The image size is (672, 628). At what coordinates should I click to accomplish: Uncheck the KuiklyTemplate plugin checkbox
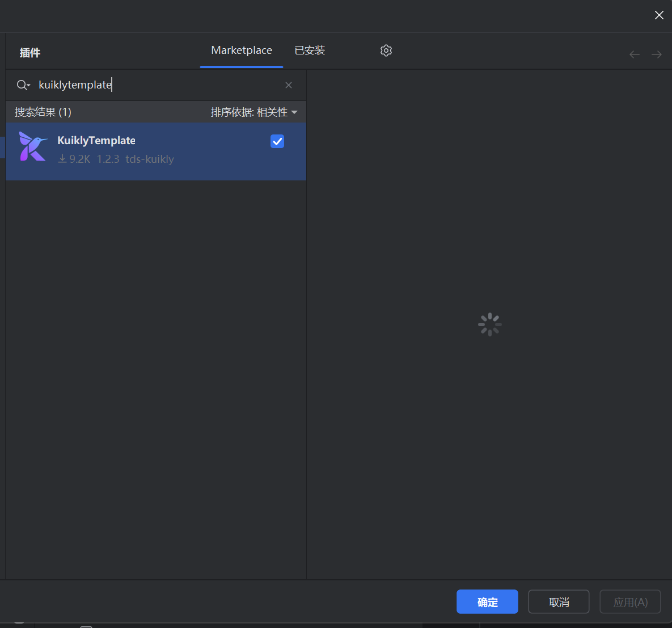click(x=277, y=141)
